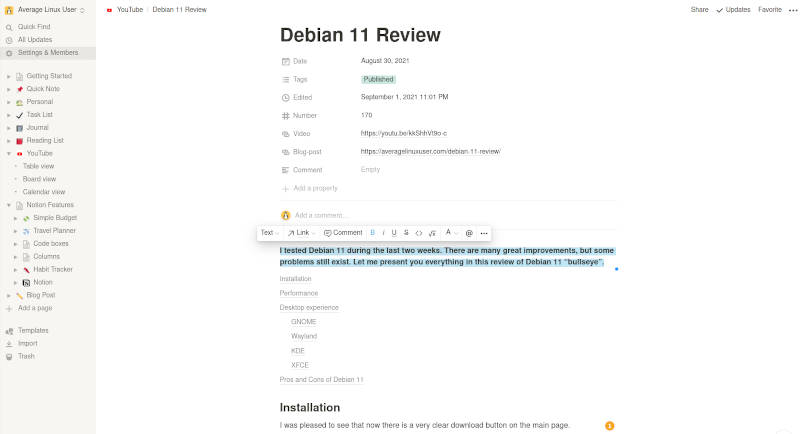Open the Notion subpage in sidebar
This screenshot has height=434, width=800.
click(x=43, y=282)
